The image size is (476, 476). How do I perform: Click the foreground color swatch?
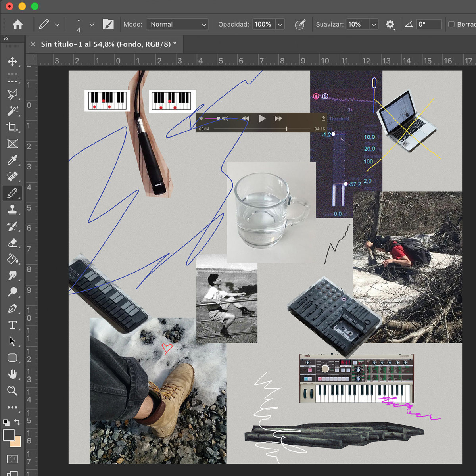point(9,435)
